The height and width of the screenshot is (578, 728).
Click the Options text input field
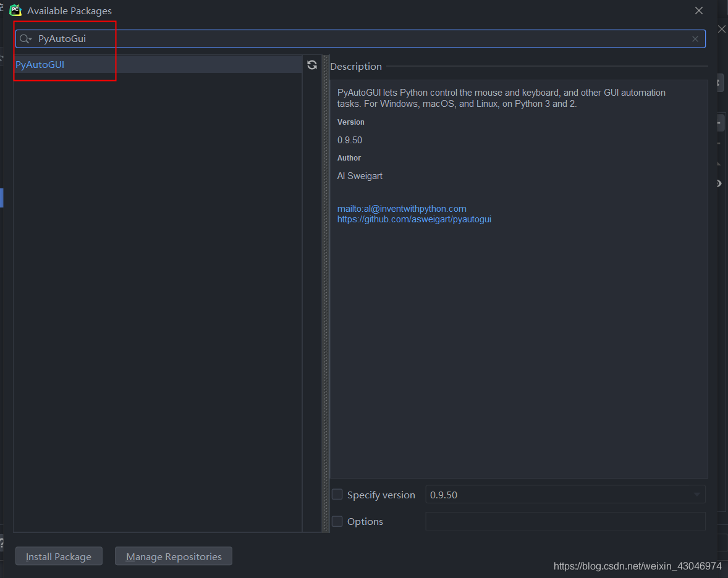[565, 521]
